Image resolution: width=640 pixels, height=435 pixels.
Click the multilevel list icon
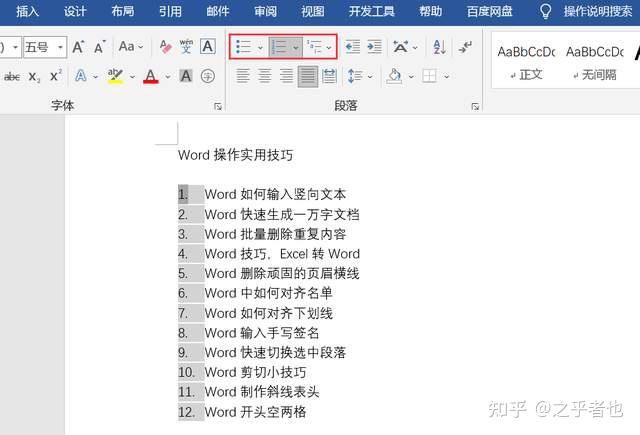click(315, 47)
